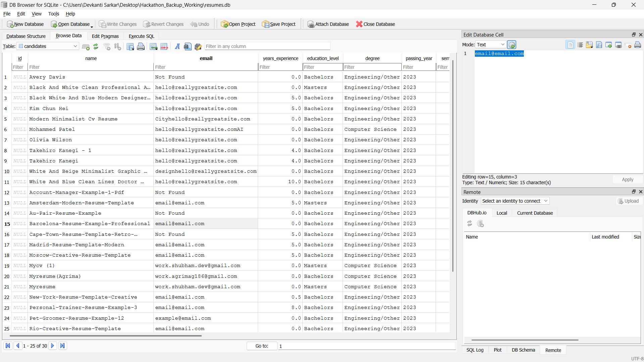The width and height of the screenshot is (644, 362).
Task: Jump to last page of table records
Action: [x=62, y=346]
